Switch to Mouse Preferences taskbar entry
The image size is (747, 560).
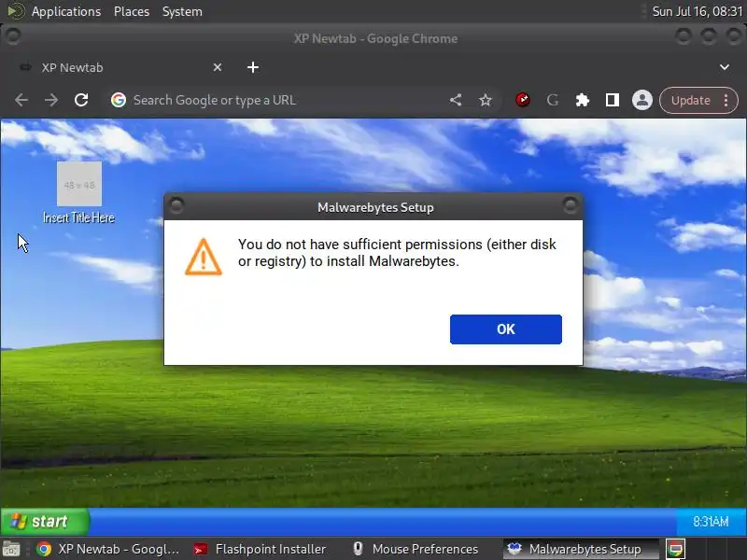(415, 549)
